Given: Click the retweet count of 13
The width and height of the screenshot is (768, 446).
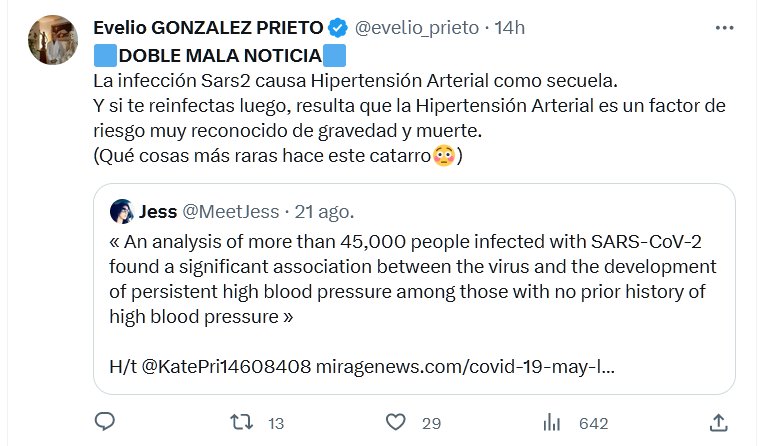Looking at the screenshot, I should [x=277, y=423].
